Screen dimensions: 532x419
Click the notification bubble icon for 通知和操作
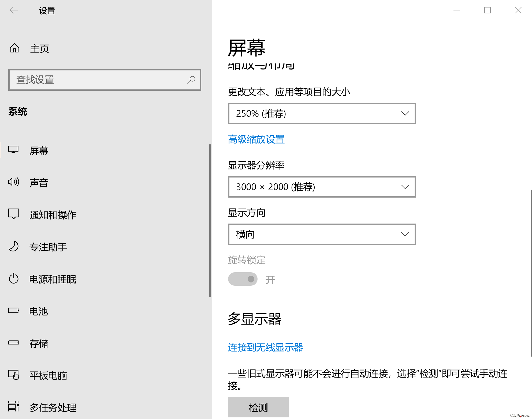[14, 214]
